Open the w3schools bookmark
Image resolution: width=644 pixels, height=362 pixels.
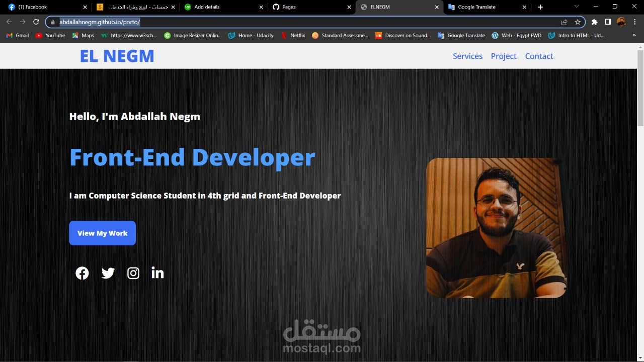tap(129, 36)
